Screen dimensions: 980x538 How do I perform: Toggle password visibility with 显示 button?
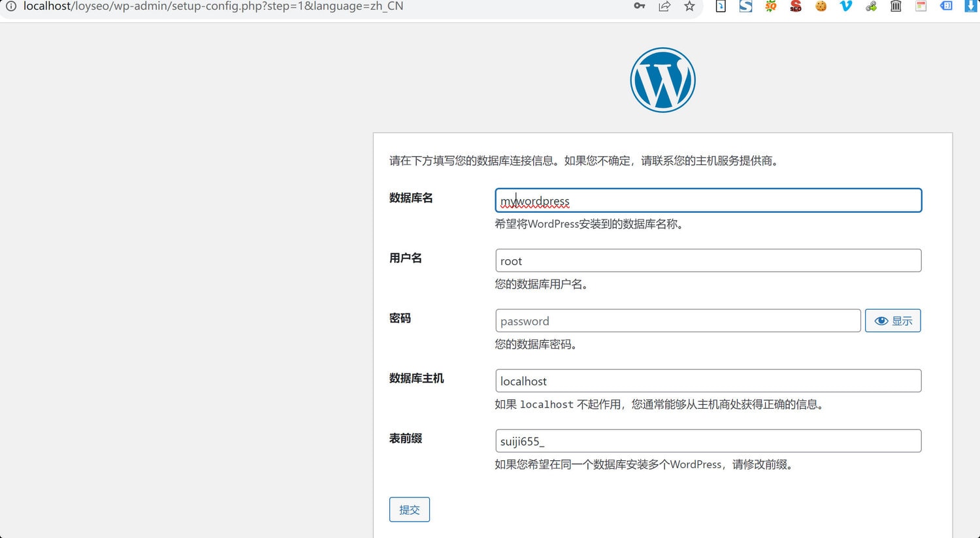(x=892, y=321)
